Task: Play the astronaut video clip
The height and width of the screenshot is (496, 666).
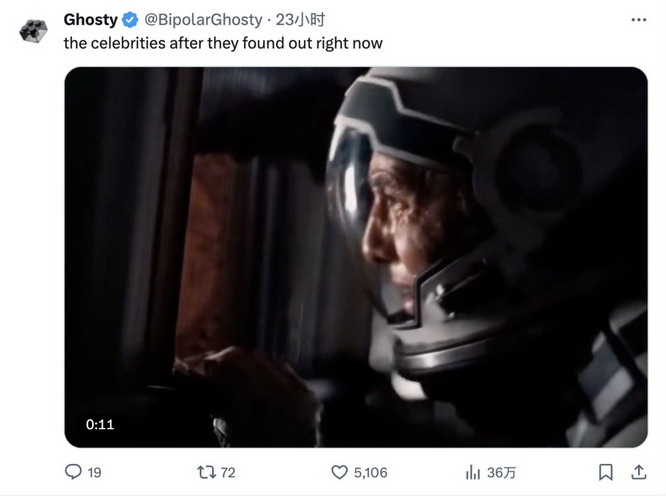Action: 356,257
